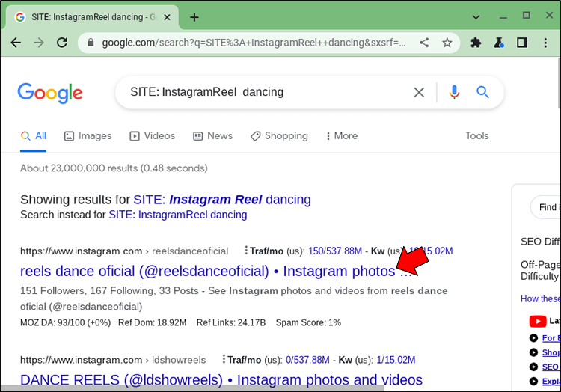Toggle the browser side panel icon
Viewport: 561px width, 392px height.
tap(522, 43)
